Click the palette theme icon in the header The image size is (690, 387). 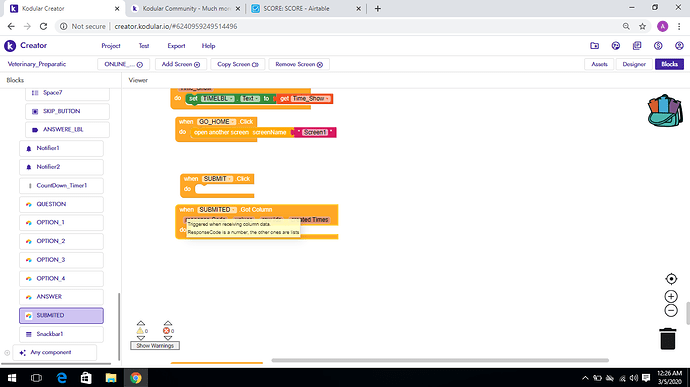(616, 46)
